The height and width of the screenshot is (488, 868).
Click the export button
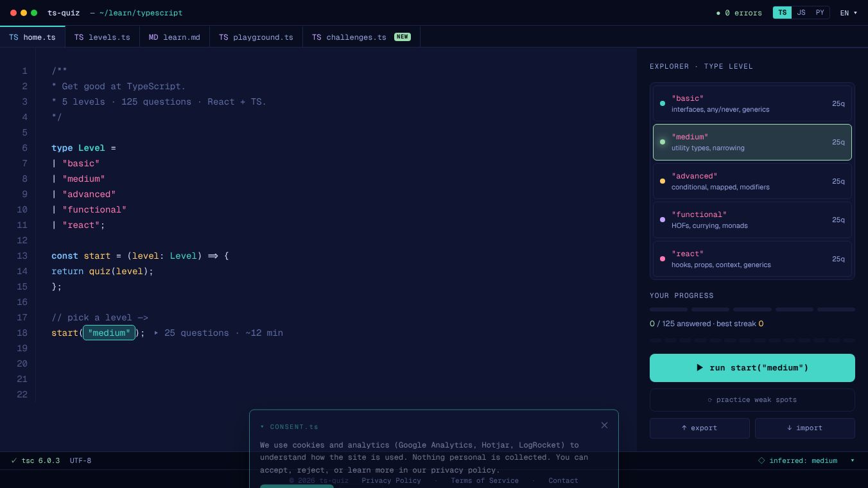[x=700, y=428]
